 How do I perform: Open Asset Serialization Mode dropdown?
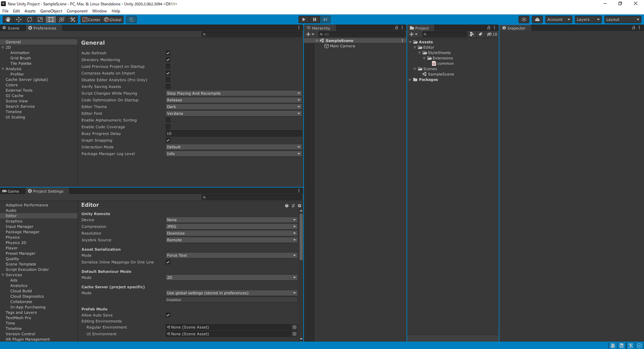coord(231,256)
